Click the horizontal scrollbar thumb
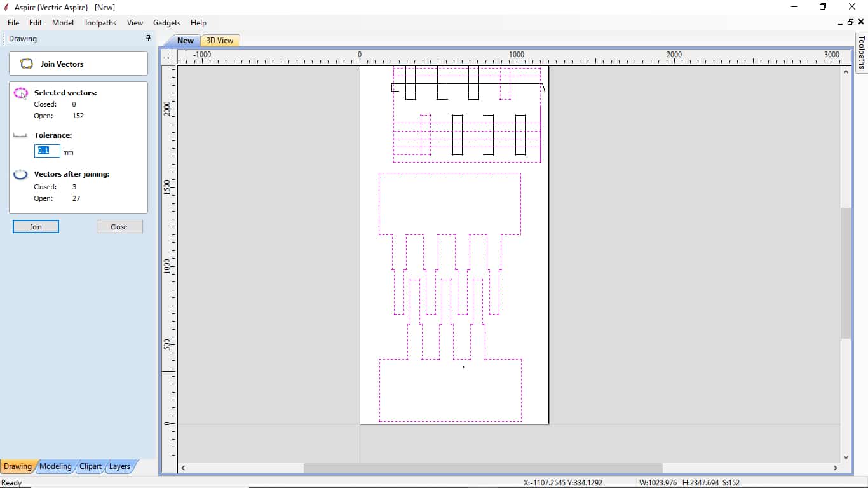 click(483, 468)
